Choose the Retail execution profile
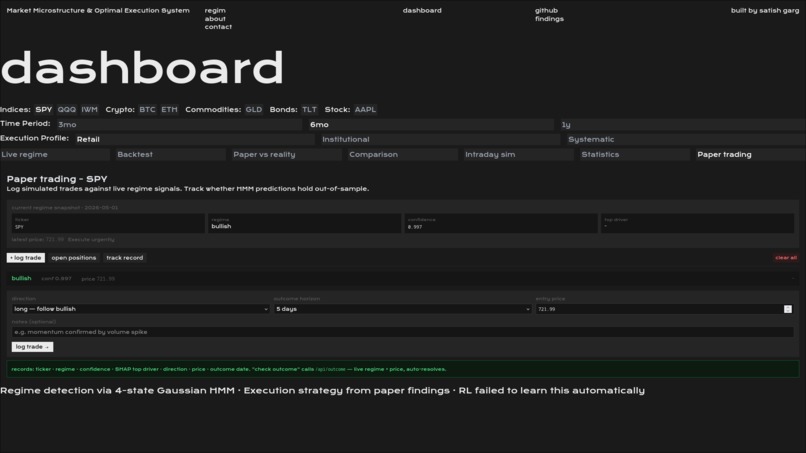The width and height of the screenshot is (806, 453). (194, 139)
